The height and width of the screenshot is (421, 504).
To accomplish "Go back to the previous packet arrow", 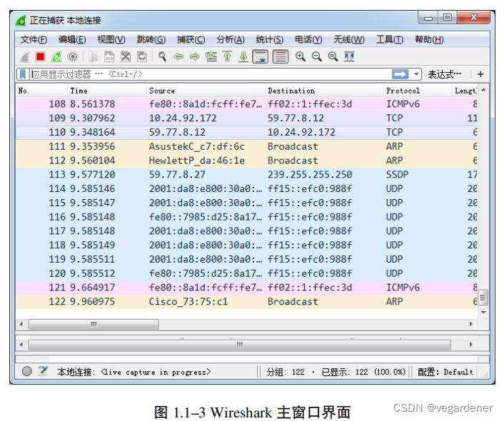I will [178, 57].
